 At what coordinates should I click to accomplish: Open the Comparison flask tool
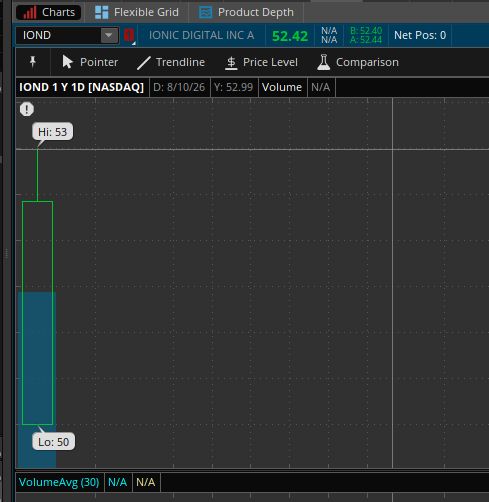pyautogui.click(x=358, y=62)
